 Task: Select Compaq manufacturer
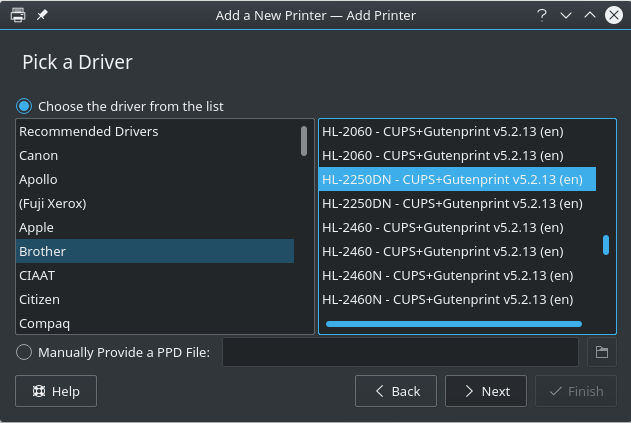pyautogui.click(x=155, y=323)
